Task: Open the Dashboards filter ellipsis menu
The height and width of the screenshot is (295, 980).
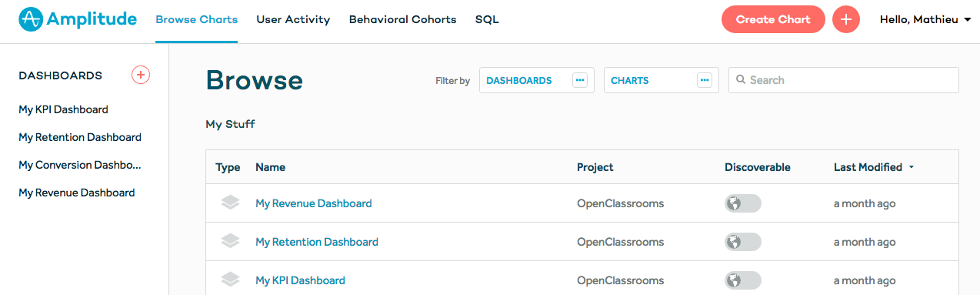Action: (580, 80)
